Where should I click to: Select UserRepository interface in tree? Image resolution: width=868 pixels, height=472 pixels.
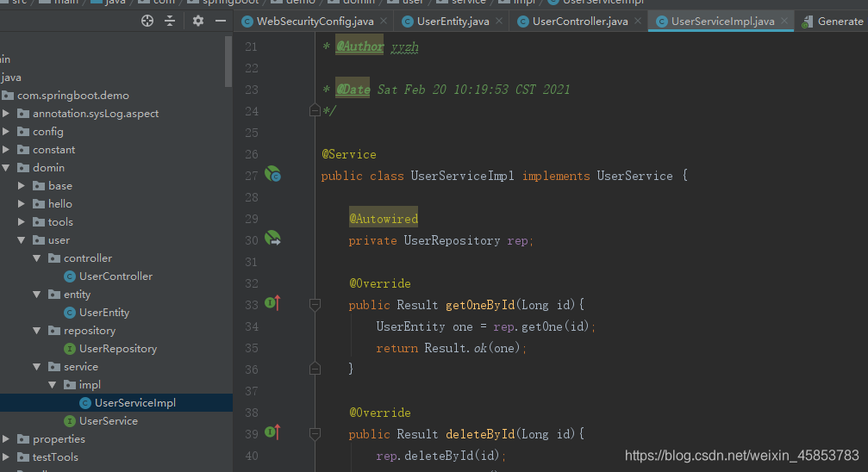coord(117,349)
